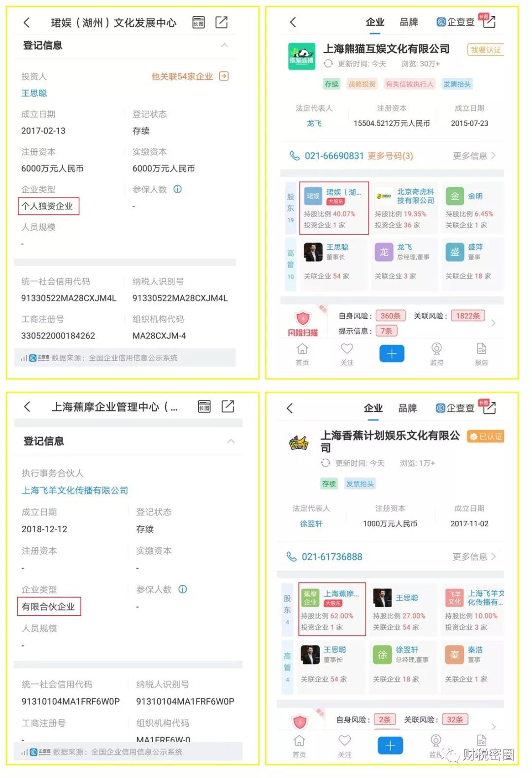View 1822条 related-risk count
Screen dimensions: 532x778
click(x=468, y=316)
